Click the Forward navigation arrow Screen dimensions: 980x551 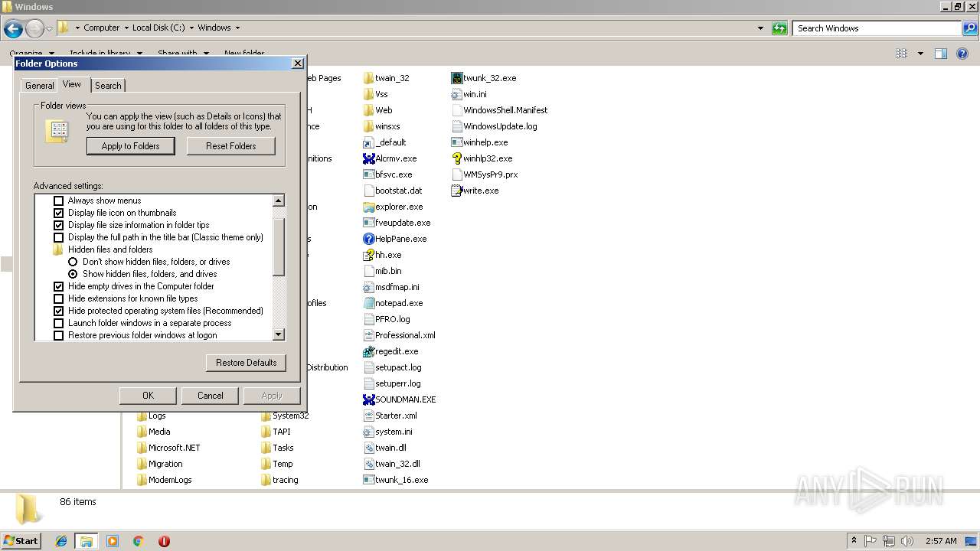click(x=34, y=29)
